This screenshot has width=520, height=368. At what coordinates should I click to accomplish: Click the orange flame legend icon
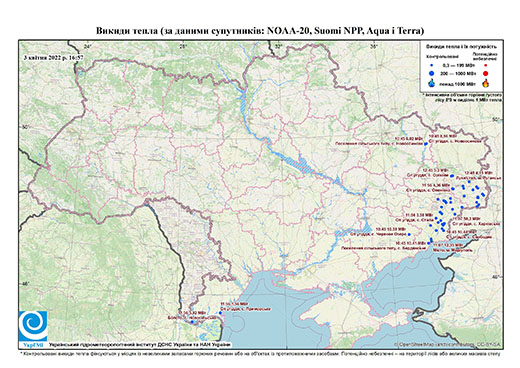coord(486,83)
